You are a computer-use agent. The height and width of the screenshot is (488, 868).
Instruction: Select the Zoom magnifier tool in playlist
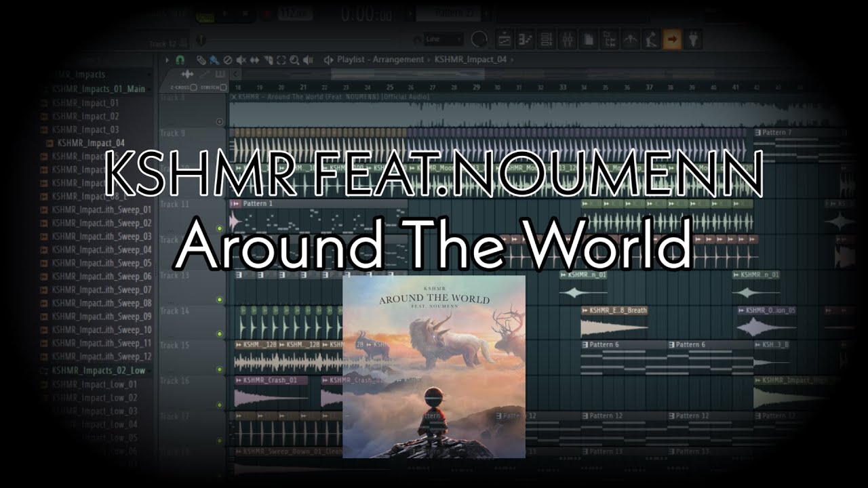[294, 60]
